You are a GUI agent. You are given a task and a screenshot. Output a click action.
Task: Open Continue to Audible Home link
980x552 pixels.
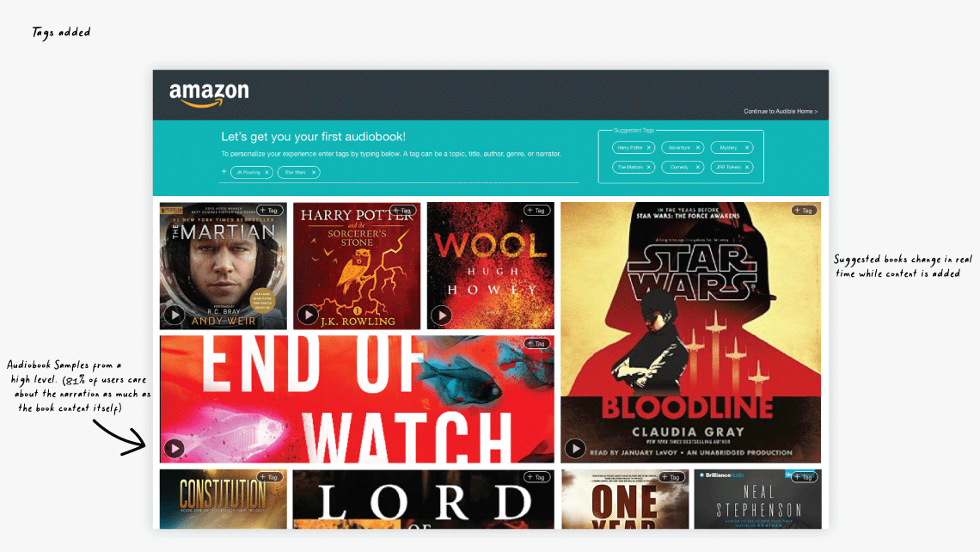[x=780, y=111]
